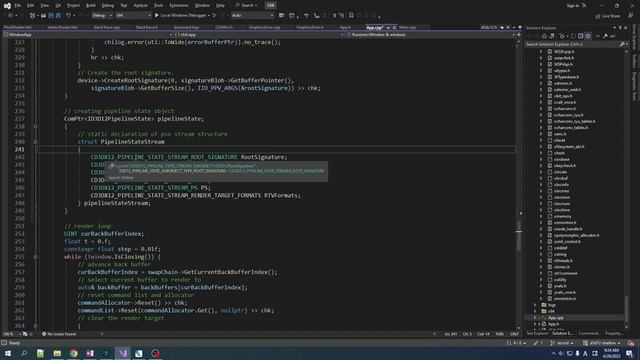Click 'No issues found' status indicator
This screenshot has width=640, height=360.
point(59,334)
